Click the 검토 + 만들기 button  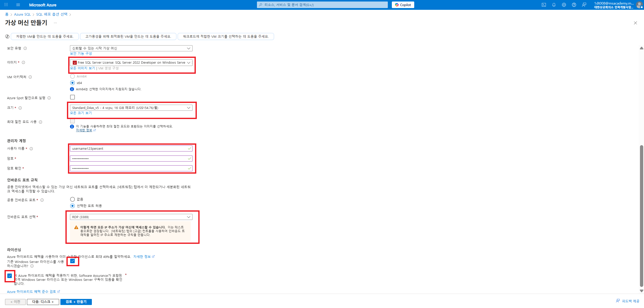76,302
